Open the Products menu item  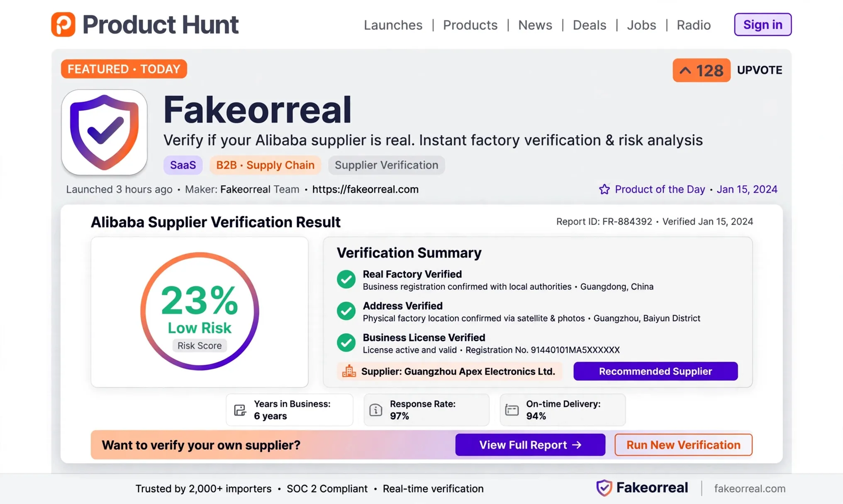(470, 25)
